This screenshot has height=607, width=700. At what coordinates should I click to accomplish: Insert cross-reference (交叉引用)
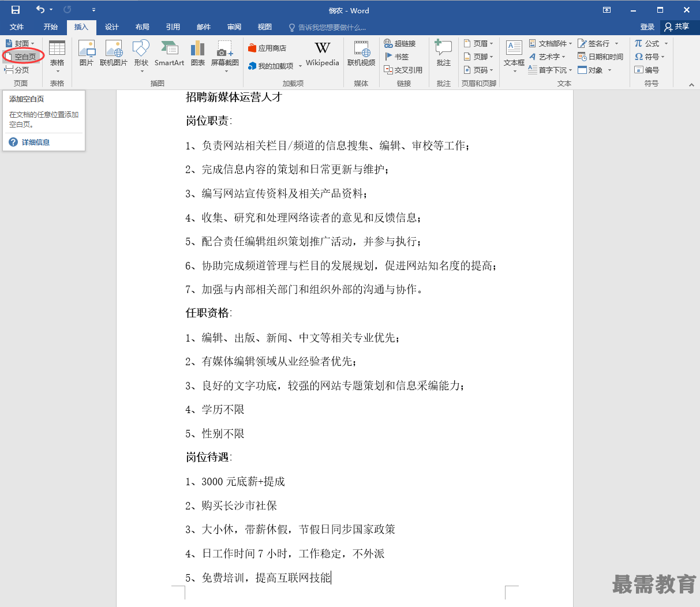coord(403,70)
